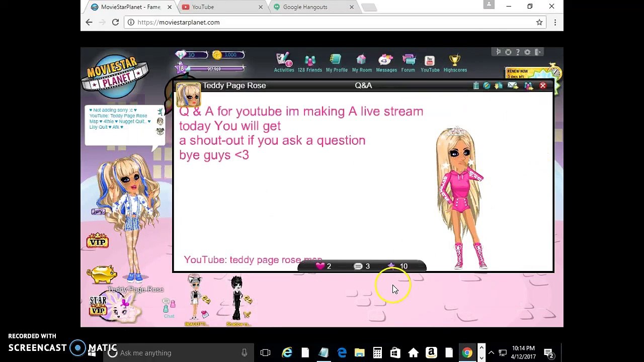Click the Star VIP badge
This screenshot has height=362, width=644.
click(x=98, y=306)
